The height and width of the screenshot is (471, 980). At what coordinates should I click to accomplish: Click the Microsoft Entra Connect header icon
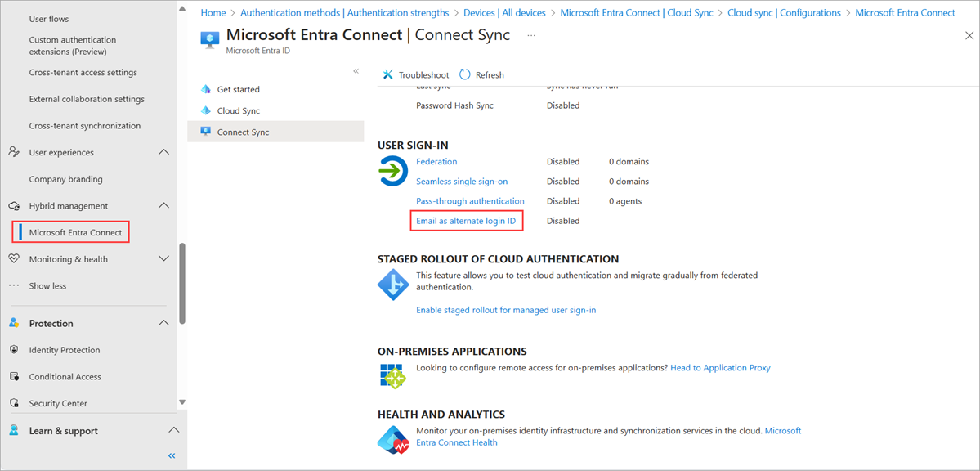tap(210, 38)
